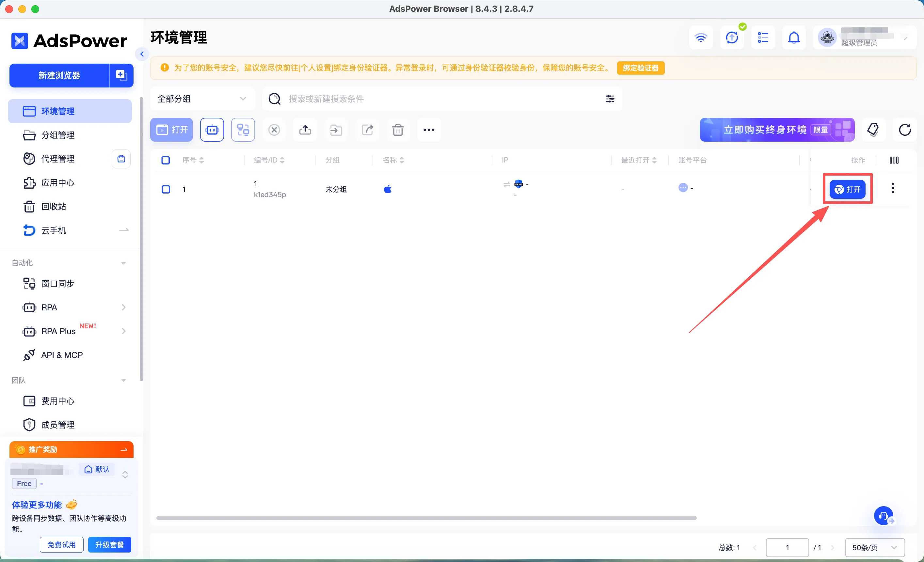Viewport: 924px width, 562px height.
Task: Collapse the sidebar with the chevron arrow
Action: click(142, 55)
